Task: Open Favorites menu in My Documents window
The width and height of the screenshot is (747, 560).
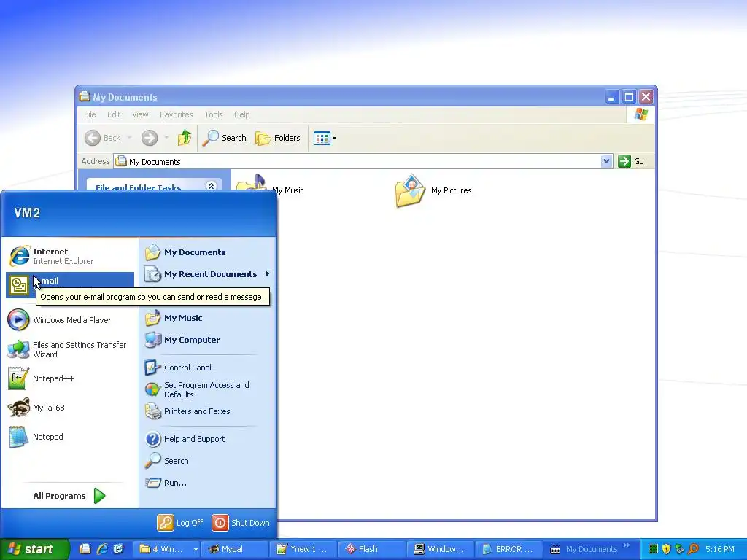Action: coord(177,114)
